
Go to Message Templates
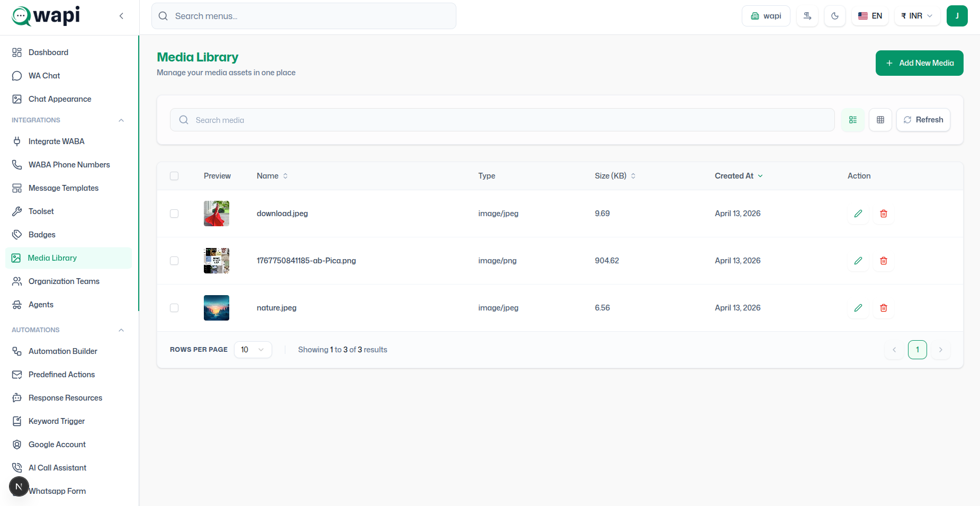click(69, 188)
